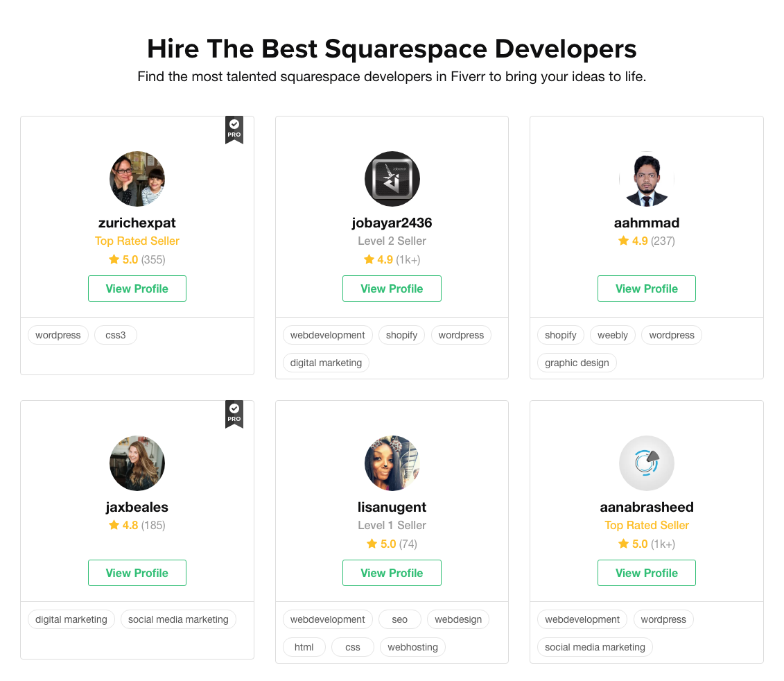Screen dimensions: 784x681
Task: Open aahmmad's profile photo
Action: point(647,179)
